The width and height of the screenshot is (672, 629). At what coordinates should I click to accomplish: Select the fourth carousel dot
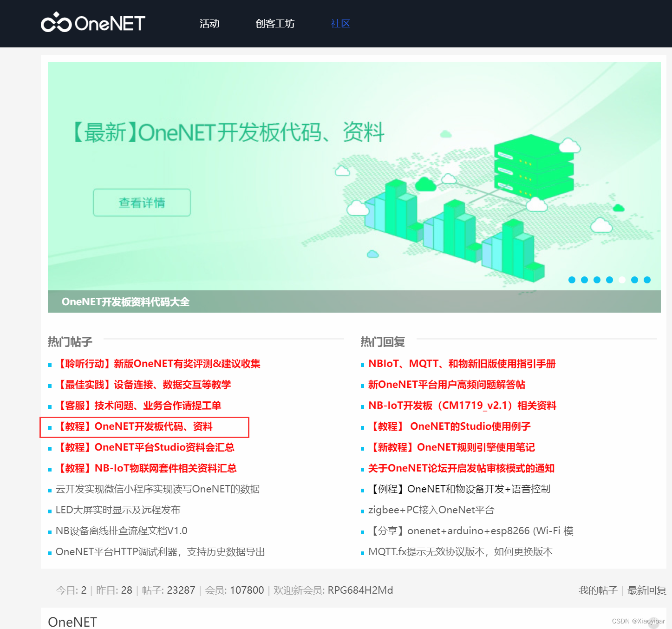609,280
